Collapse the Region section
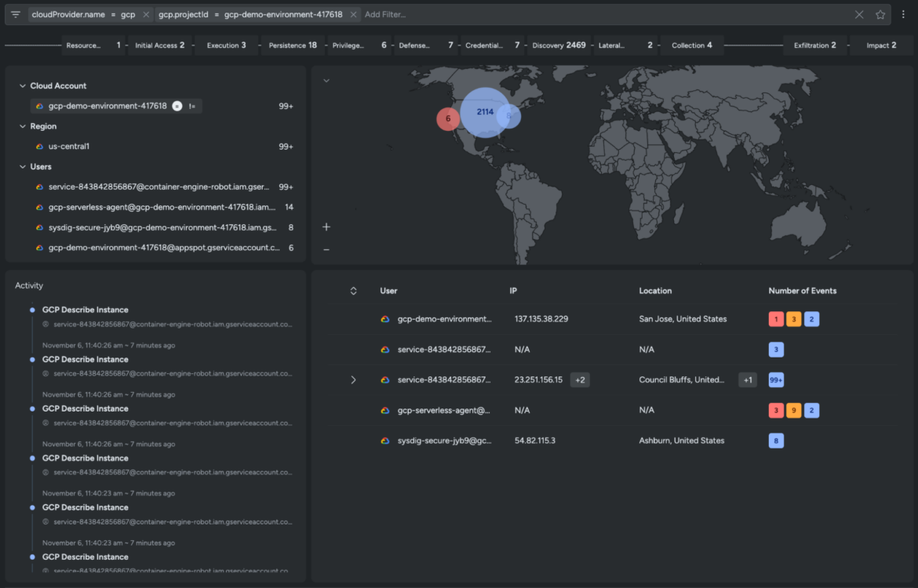 23,126
